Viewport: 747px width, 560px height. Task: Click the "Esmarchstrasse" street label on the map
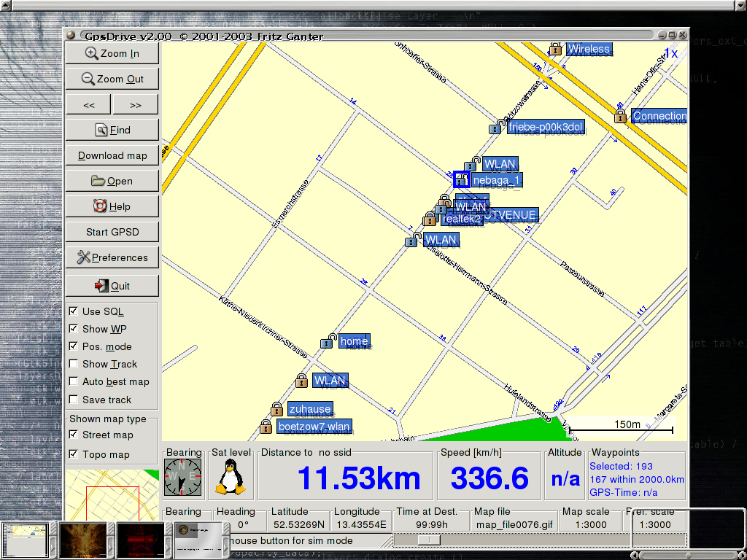pos(290,203)
